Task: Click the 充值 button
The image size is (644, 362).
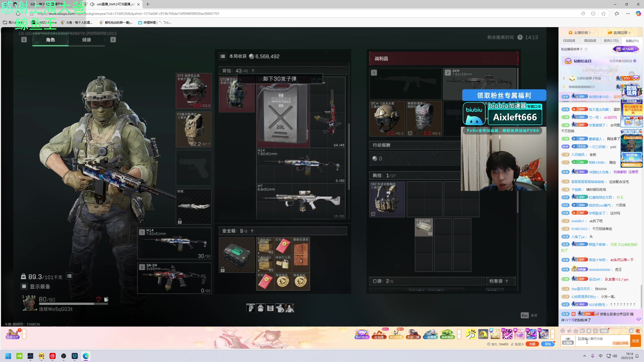Action: pyautogui.click(x=532, y=344)
